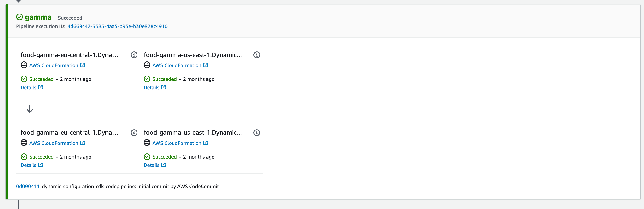Viewport: 644px width, 209px height.
Task: Click info icon on bottom eu-central-1 action
Action: click(x=134, y=133)
